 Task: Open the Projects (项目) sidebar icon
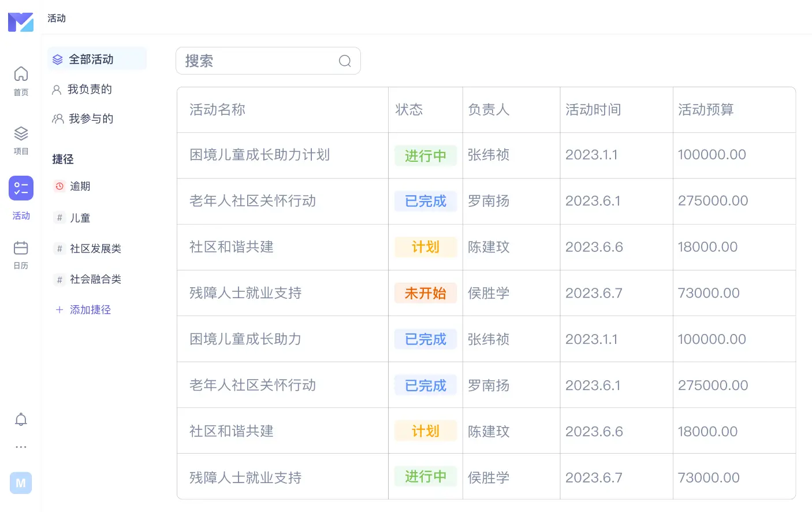21,140
